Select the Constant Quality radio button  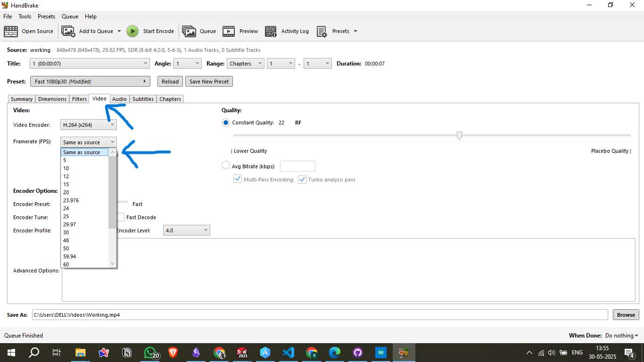pyautogui.click(x=226, y=123)
